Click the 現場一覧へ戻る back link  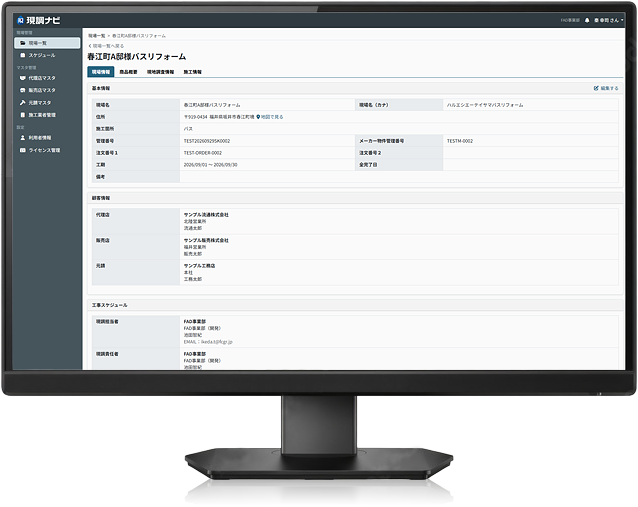[x=106, y=46]
